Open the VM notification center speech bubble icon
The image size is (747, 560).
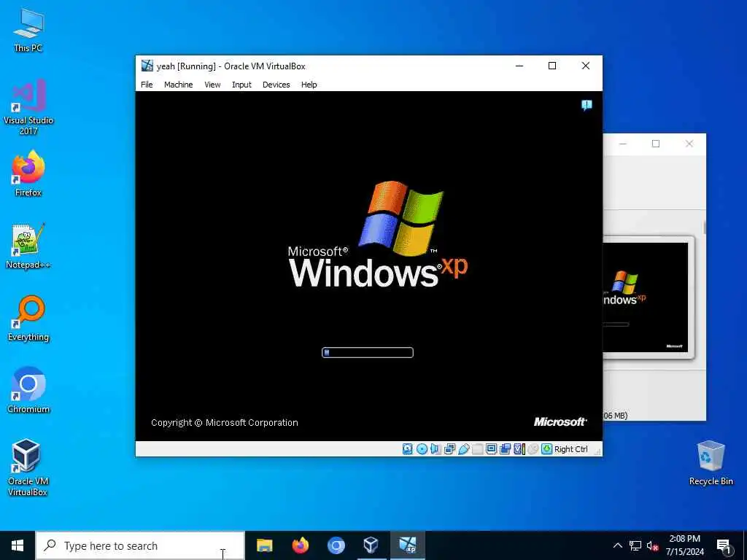(x=587, y=105)
